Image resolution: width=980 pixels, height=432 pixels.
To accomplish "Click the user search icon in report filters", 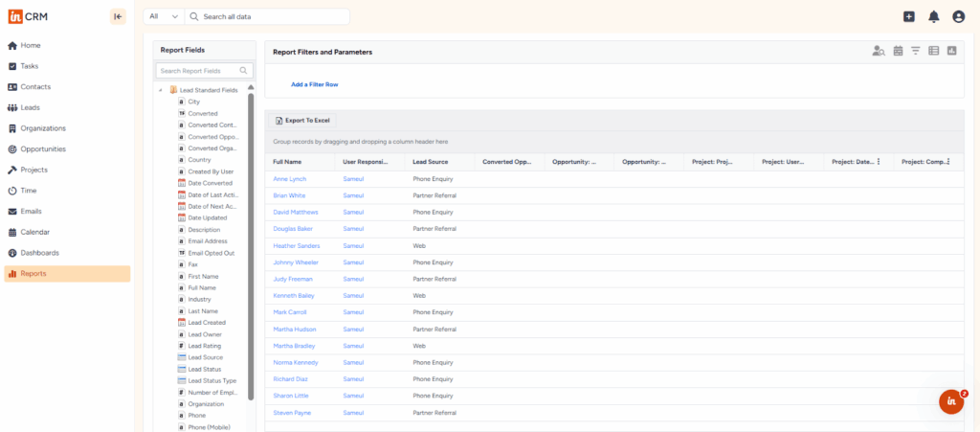I will [x=878, y=51].
